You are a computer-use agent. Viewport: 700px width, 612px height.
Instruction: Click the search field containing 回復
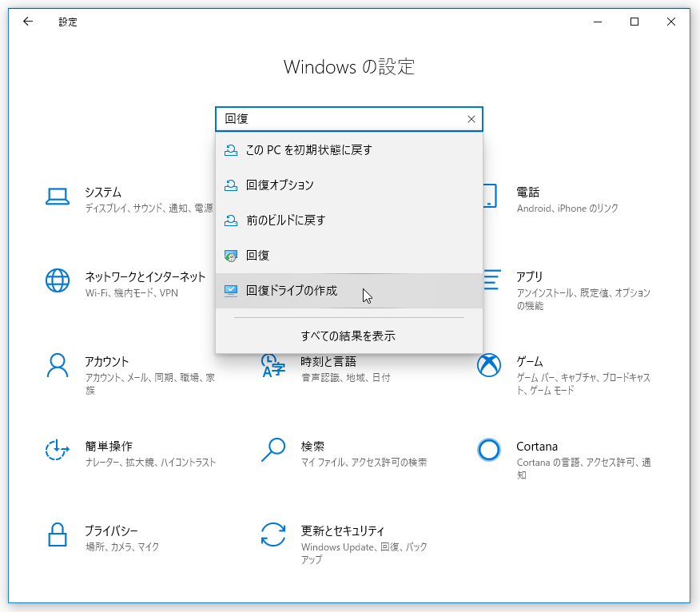(349, 119)
